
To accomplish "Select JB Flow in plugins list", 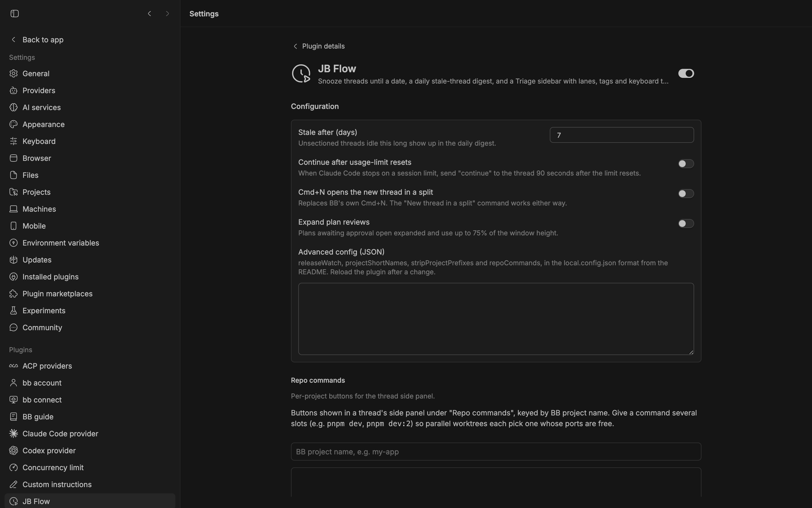I will pos(90,501).
